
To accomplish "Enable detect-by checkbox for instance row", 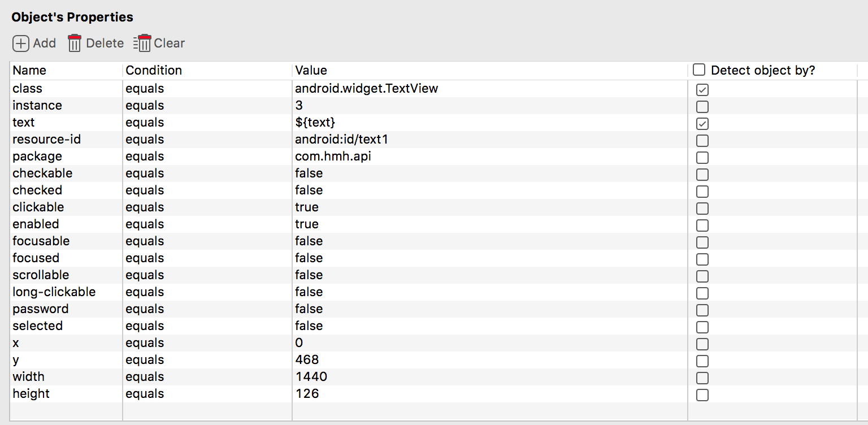I will 702,106.
